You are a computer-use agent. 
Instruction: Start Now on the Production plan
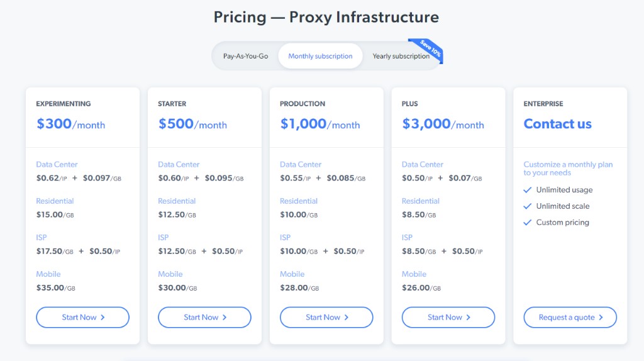click(x=326, y=317)
